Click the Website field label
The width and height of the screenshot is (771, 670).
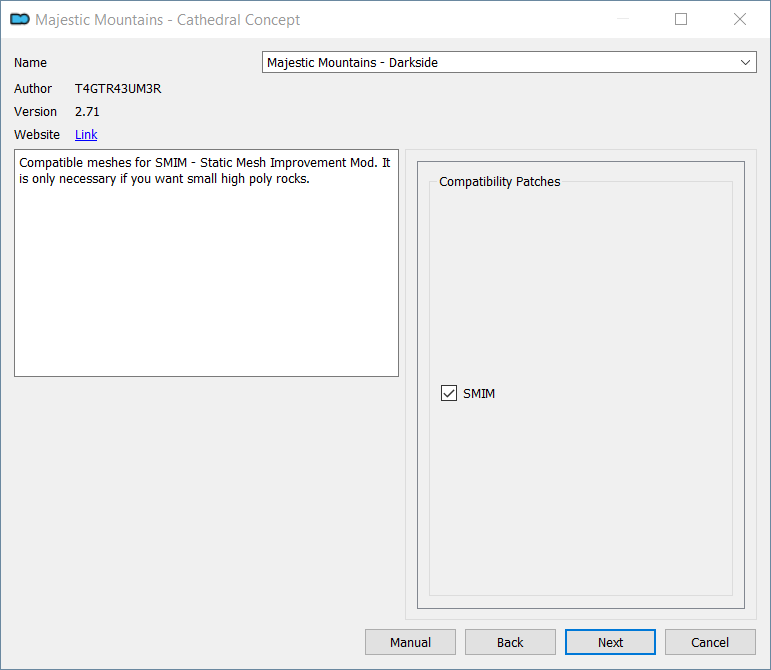37,135
